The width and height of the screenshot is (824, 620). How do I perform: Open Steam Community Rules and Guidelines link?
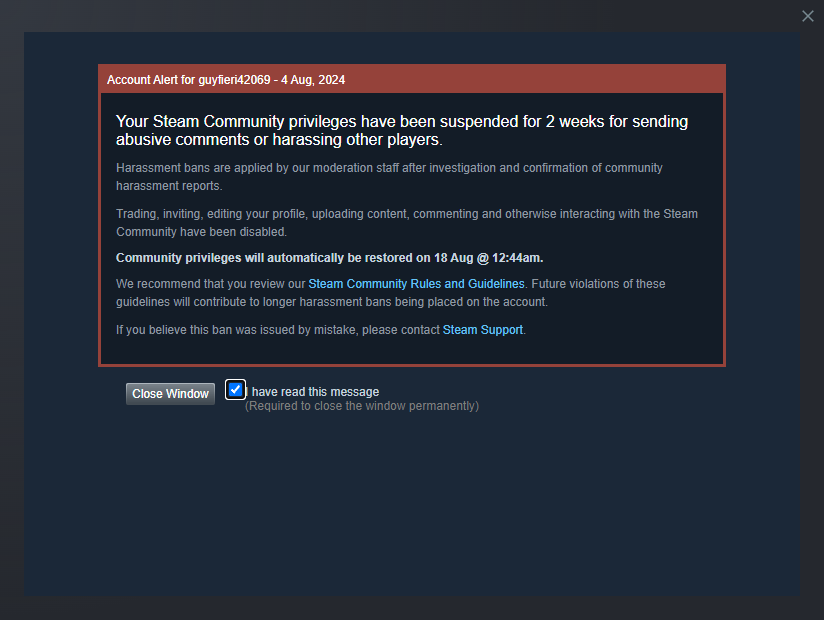point(416,284)
